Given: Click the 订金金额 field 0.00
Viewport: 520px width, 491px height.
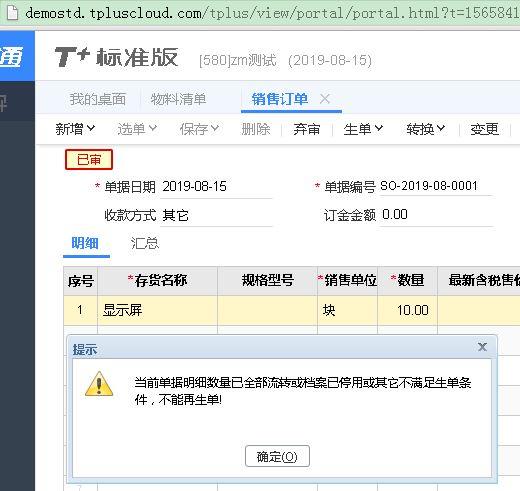Looking at the screenshot, I should [x=436, y=215].
